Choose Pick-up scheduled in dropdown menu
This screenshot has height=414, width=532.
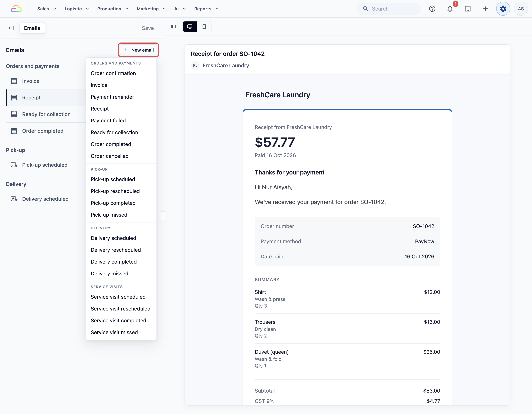coord(121,179)
